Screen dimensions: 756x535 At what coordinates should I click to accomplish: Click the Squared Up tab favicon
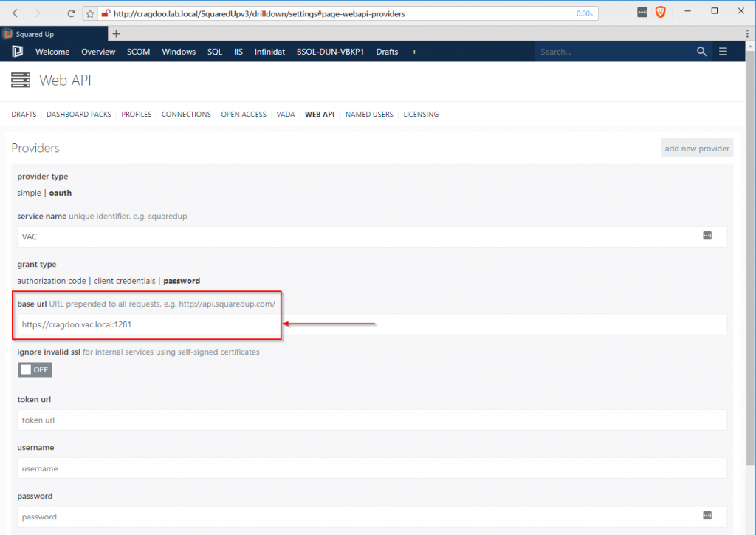[7, 34]
